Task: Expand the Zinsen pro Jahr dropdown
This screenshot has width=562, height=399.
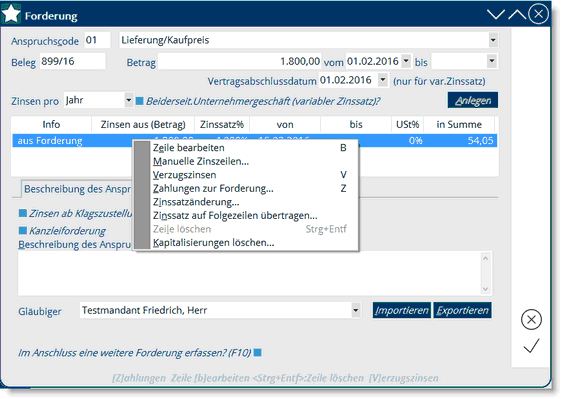Action: [x=128, y=100]
